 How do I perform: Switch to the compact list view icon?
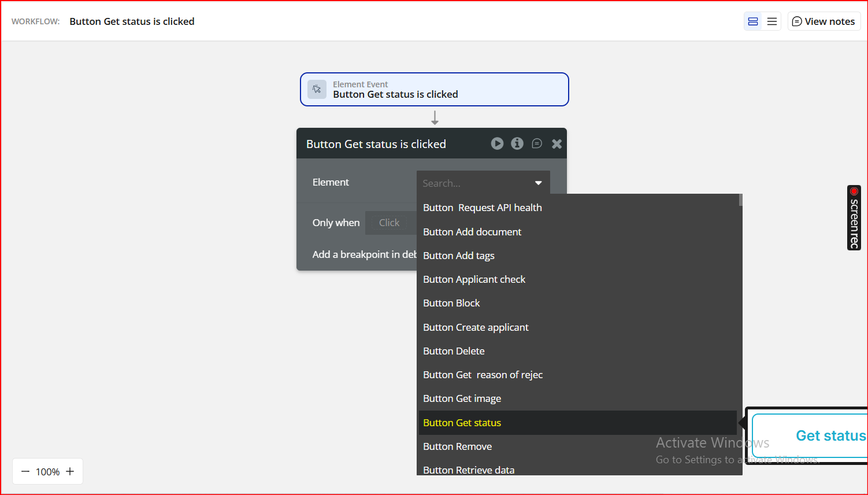pos(772,21)
